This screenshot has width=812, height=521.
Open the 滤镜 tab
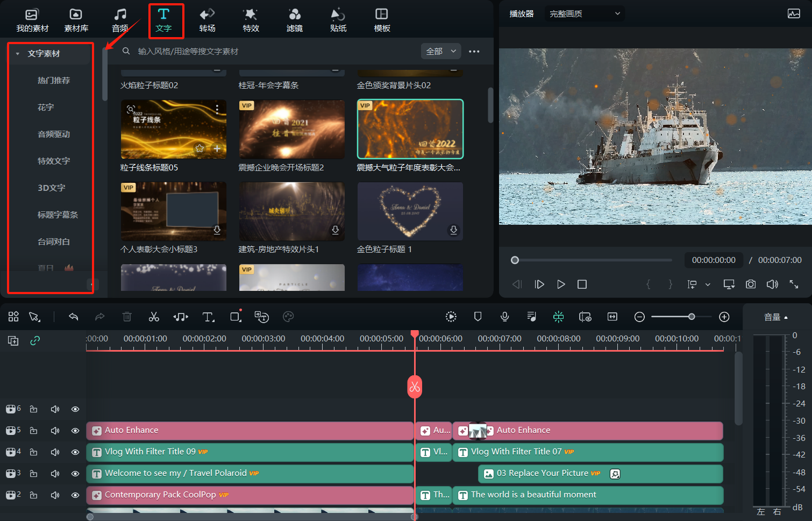294,20
